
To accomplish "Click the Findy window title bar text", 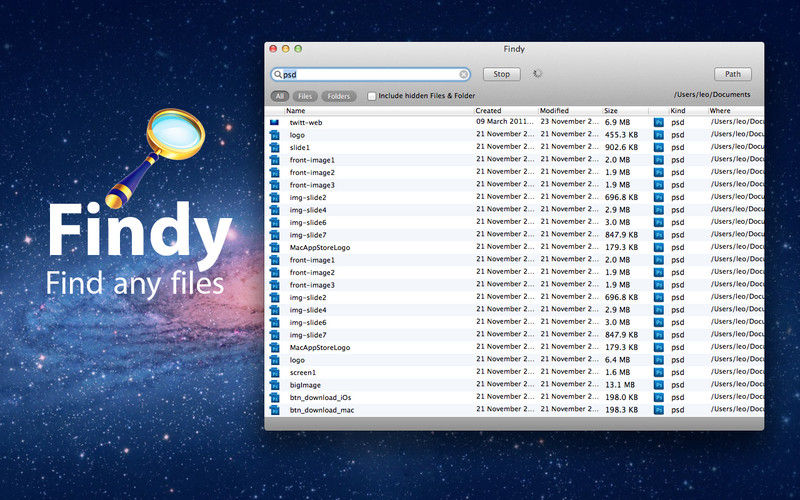I will [x=514, y=49].
